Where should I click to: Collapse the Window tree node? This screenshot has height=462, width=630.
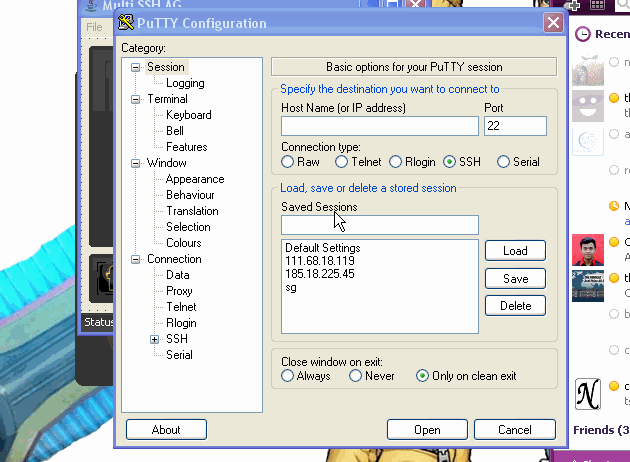[135, 163]
